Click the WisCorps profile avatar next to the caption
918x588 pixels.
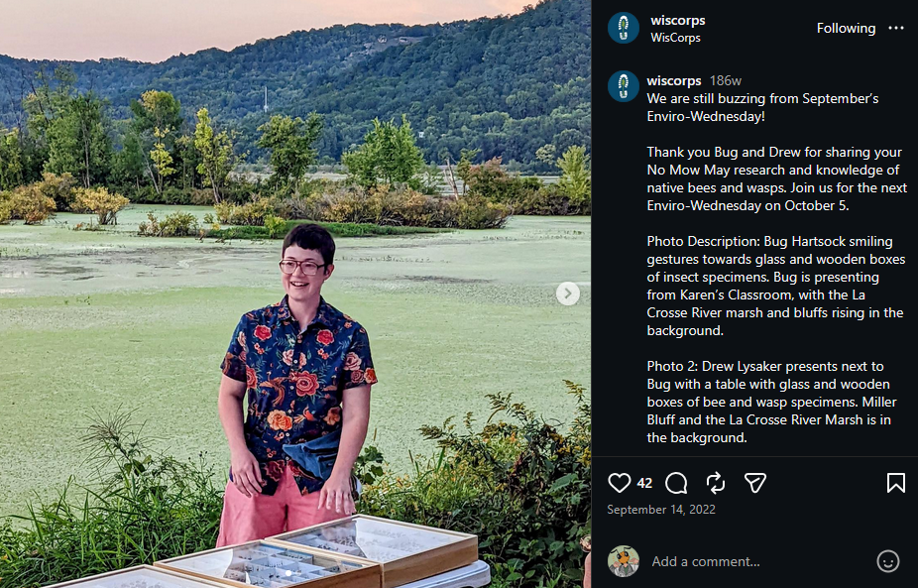pos(622,86)
